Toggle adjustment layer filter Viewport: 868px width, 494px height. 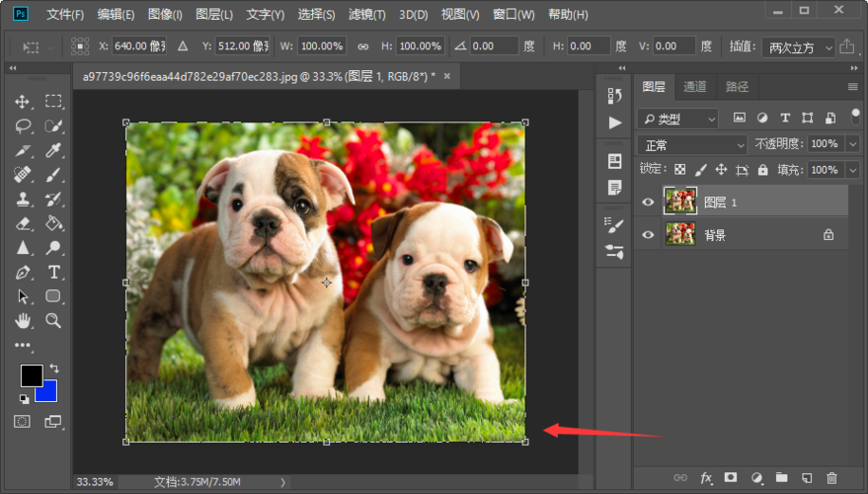point(762,118)
